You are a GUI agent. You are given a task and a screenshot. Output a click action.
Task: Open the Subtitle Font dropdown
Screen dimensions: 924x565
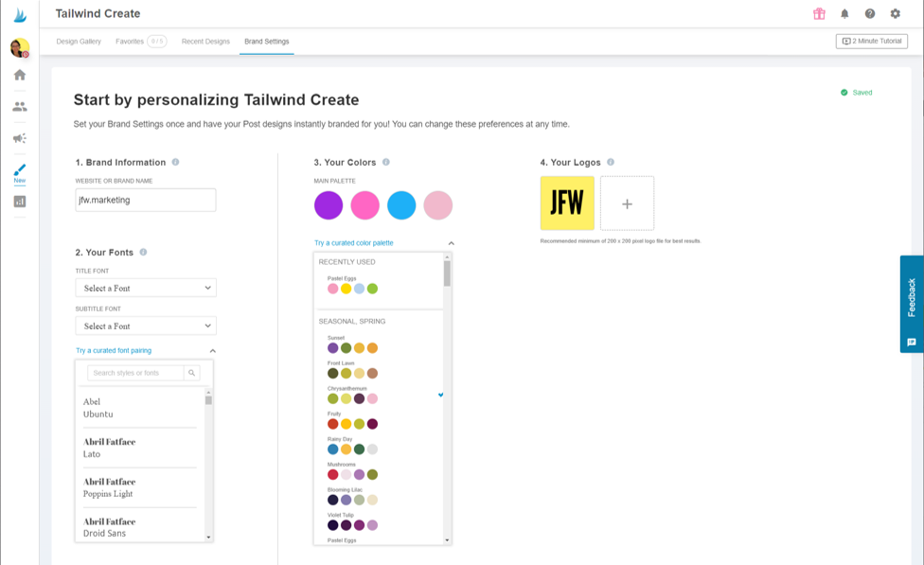(x=146, y=326)
